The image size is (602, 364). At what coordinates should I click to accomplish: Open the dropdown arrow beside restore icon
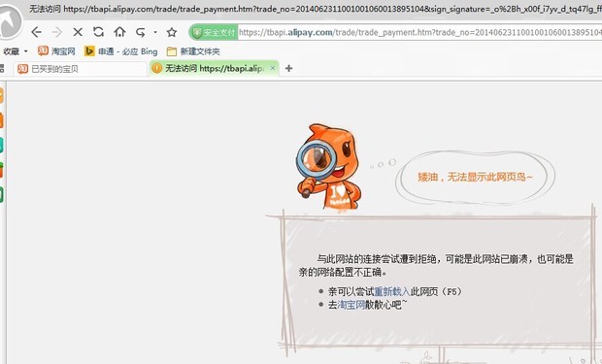[155, 32]
